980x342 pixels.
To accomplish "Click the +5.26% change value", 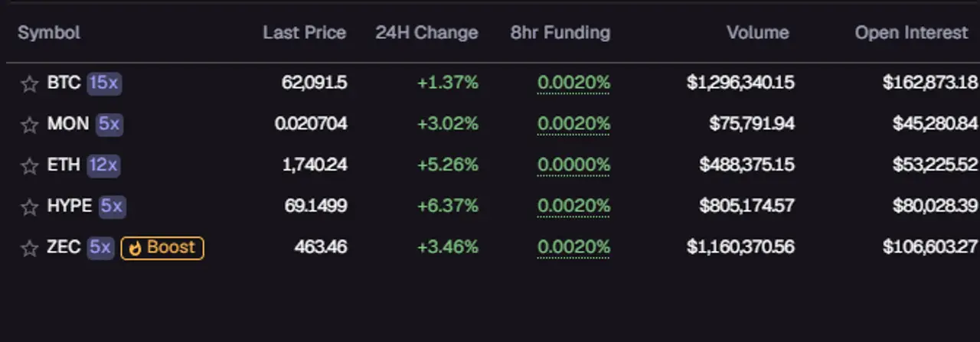I will pos(448,165).
